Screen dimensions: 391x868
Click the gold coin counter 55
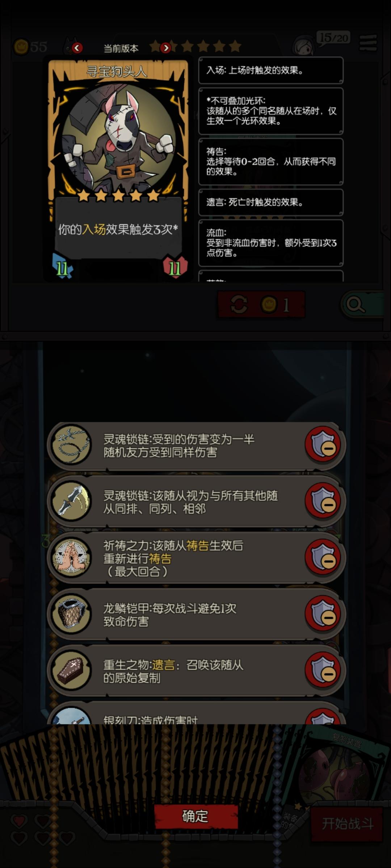31,47
